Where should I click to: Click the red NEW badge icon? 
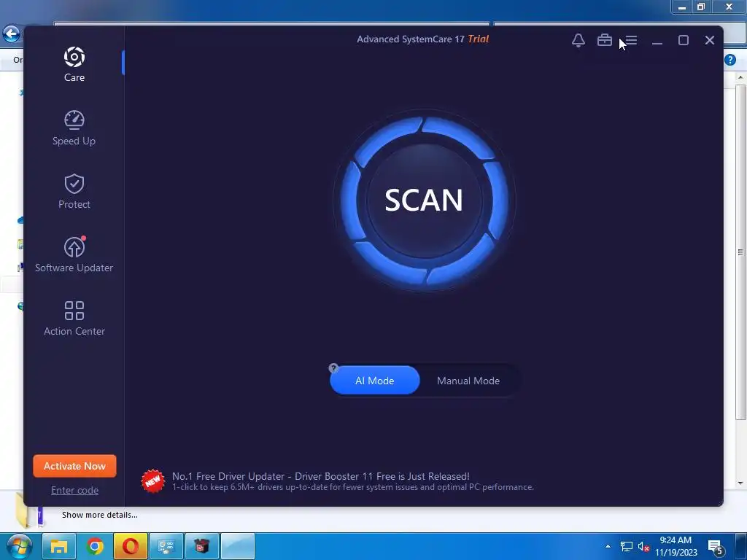pyautogui.click(x=153, y=481)
